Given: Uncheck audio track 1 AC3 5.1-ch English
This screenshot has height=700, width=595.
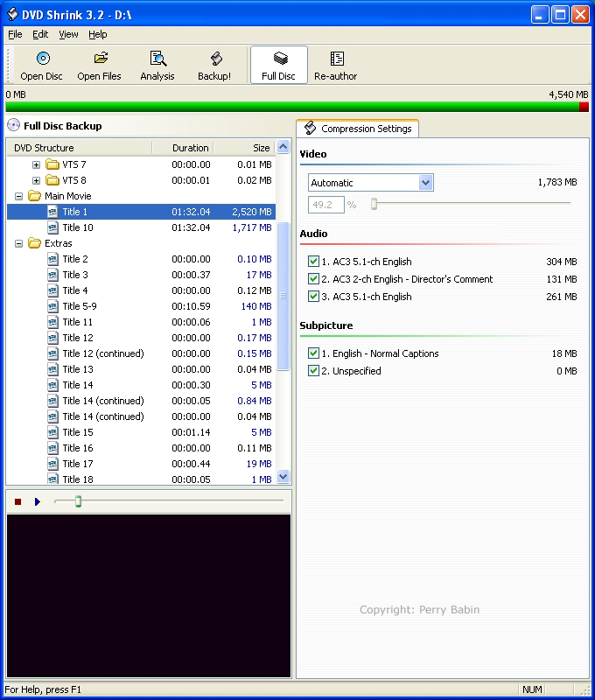Looking at the screenshot, I should point(313,262).
